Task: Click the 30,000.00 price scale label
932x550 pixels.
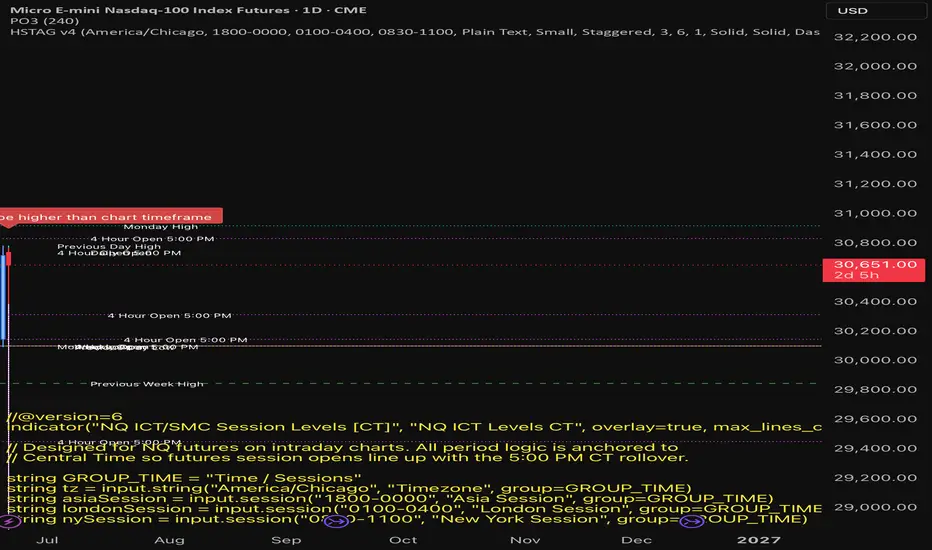Action: (x=875, y=360)
